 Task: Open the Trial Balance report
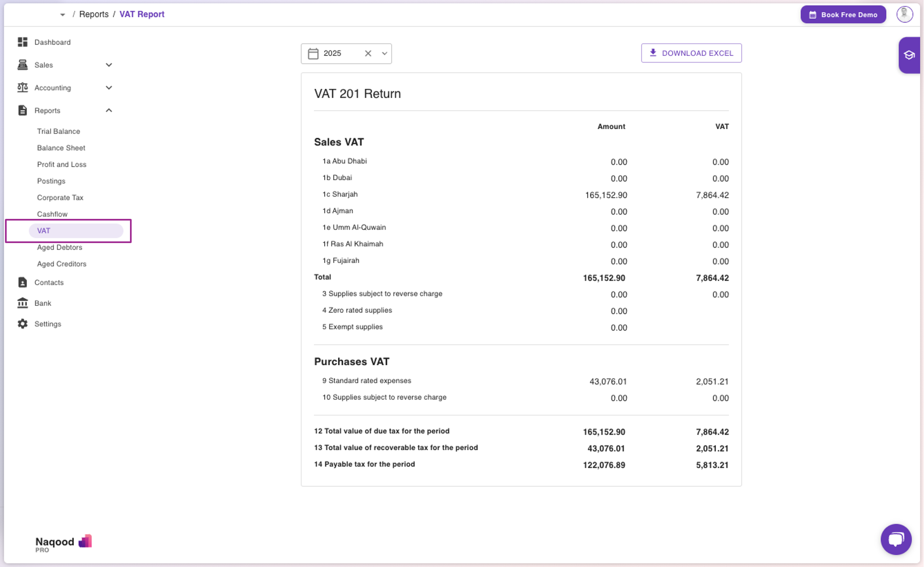[58, 131]
